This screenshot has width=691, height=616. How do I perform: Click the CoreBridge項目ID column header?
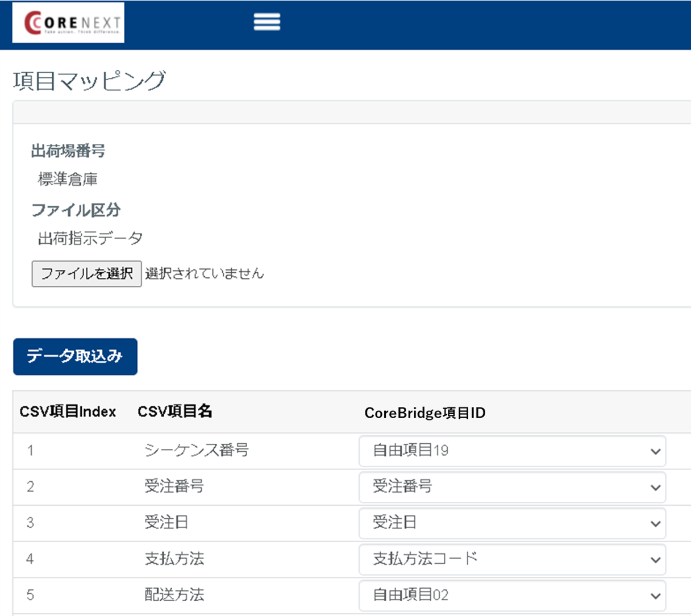424,413
